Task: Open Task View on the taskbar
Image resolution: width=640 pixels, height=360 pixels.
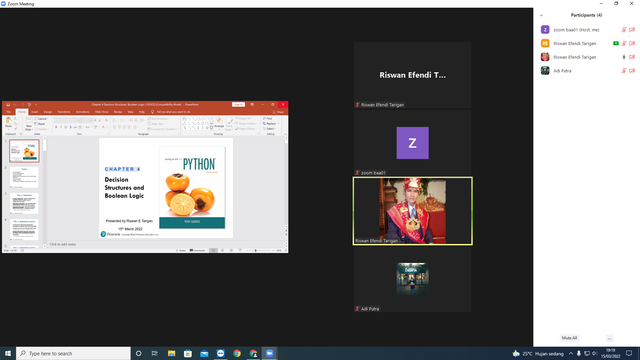Action: point(155,353)
